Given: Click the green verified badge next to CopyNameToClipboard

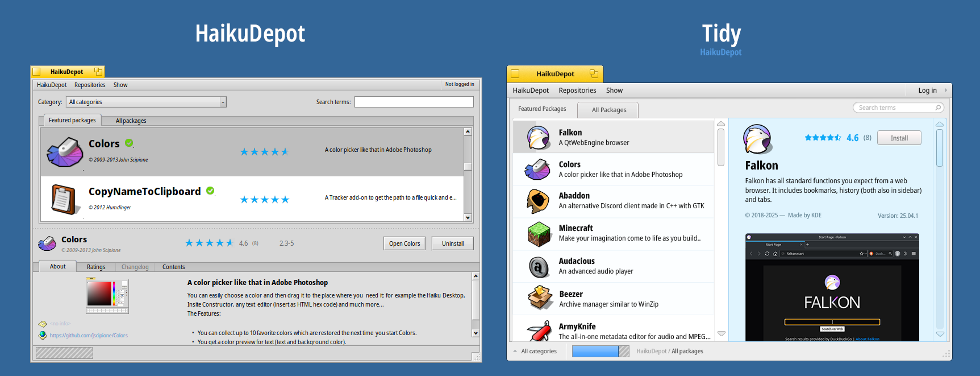Looking at the screenshot, I should (210, 191).
